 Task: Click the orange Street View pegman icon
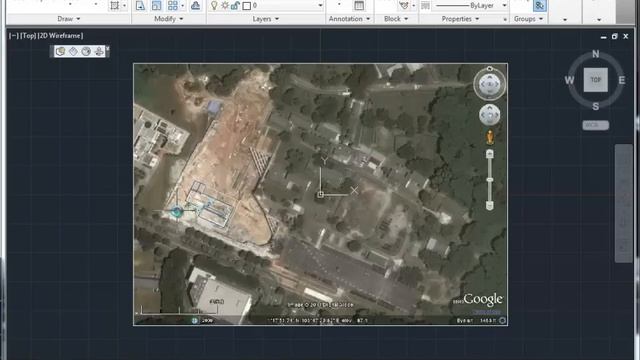click(x=490, y=137)
